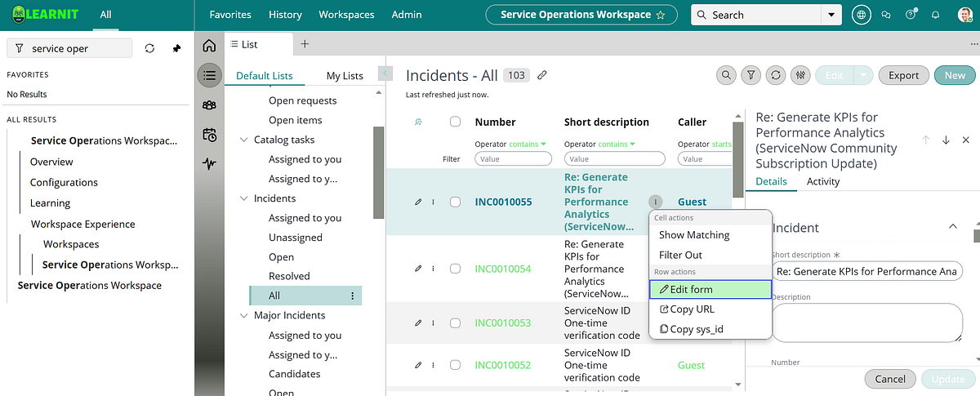The height and width of the screenshot is (396, 980).
Task: Choose Filter Out cell action
Action: click(x=680, y=255)
